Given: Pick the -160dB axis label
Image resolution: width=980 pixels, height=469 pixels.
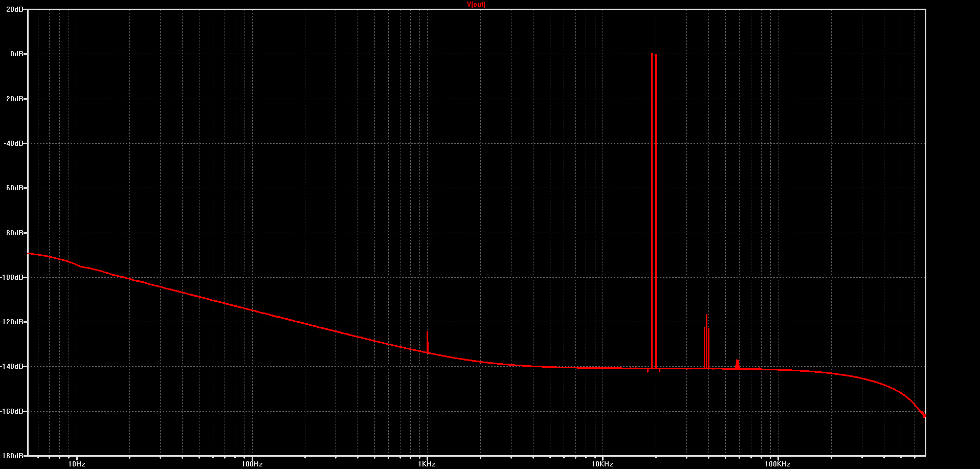Looking at the screenshot, I should tap(12, 411).
